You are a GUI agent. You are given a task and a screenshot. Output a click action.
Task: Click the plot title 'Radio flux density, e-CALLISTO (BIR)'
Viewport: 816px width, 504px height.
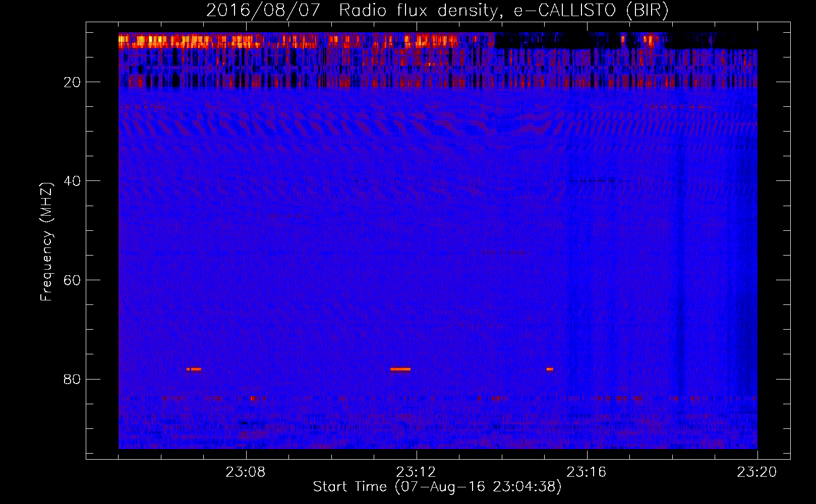(503, 10)
